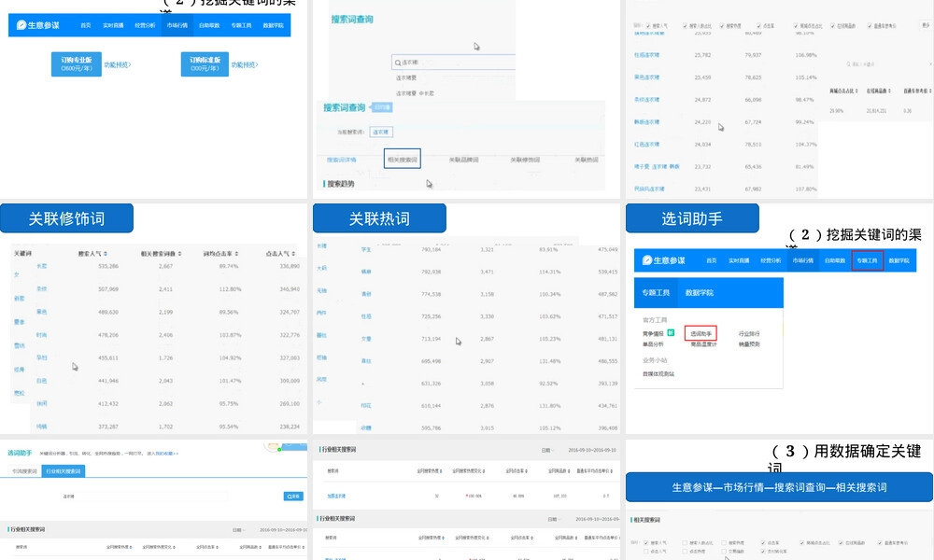The width and height of the screenshot is (934, 560).
Task: Select the first suggestion 连衣裙夏 under search box
Action: click(x=406, y=78)
